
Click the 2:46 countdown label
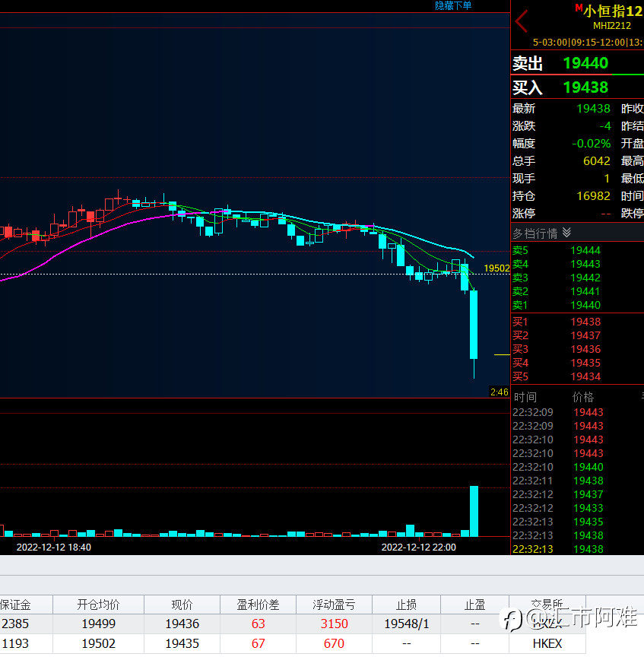click(x=500, y=392)
